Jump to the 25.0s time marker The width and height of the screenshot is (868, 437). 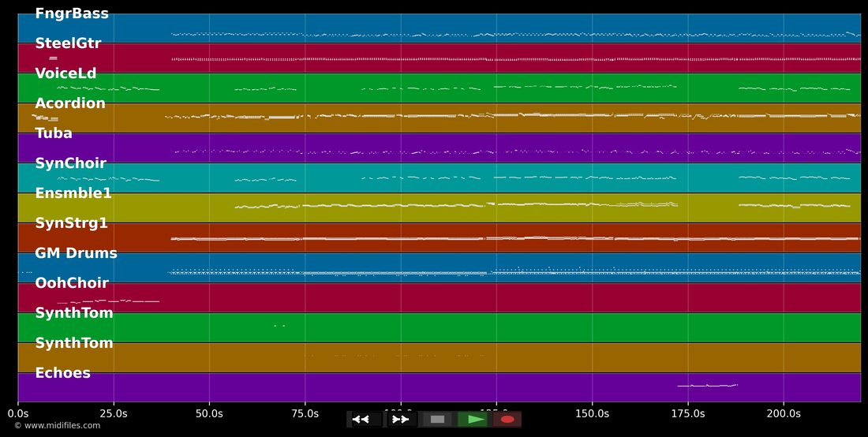pyautogui.click(x=114, y=413)
